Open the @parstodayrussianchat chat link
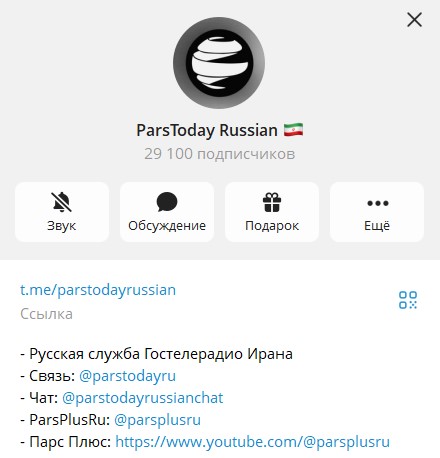 tap(143, 398)
